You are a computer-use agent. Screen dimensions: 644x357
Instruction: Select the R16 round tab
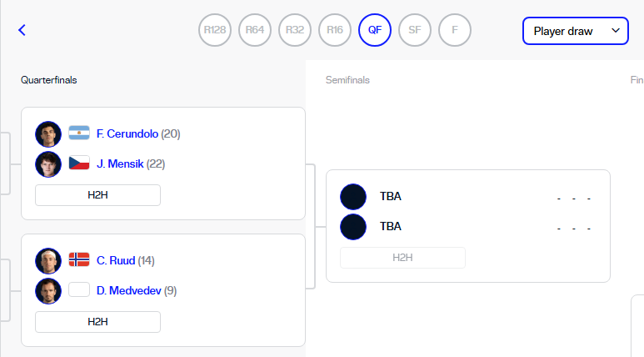click(335, 30)
